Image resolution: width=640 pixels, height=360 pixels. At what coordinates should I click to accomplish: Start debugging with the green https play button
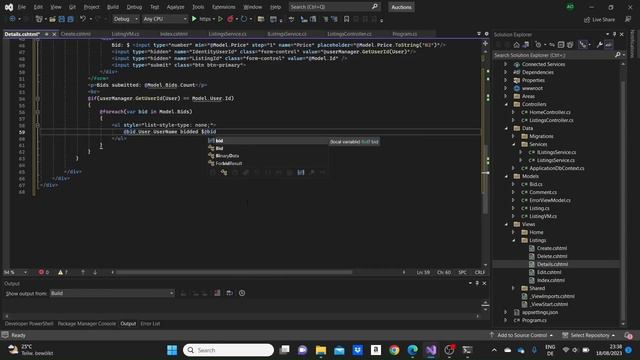point(194,19)
